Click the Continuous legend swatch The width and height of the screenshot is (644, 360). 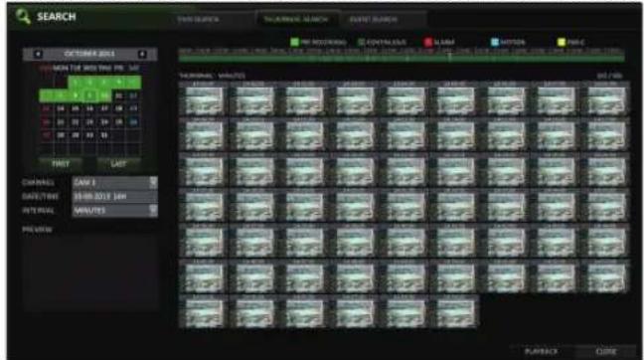[x=362, y=42]
